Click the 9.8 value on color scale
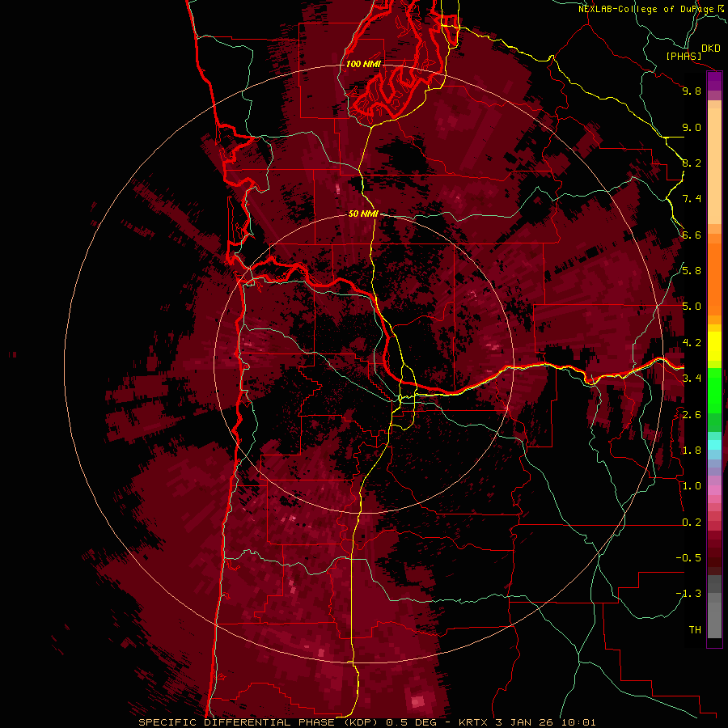 tap(692, 91)
